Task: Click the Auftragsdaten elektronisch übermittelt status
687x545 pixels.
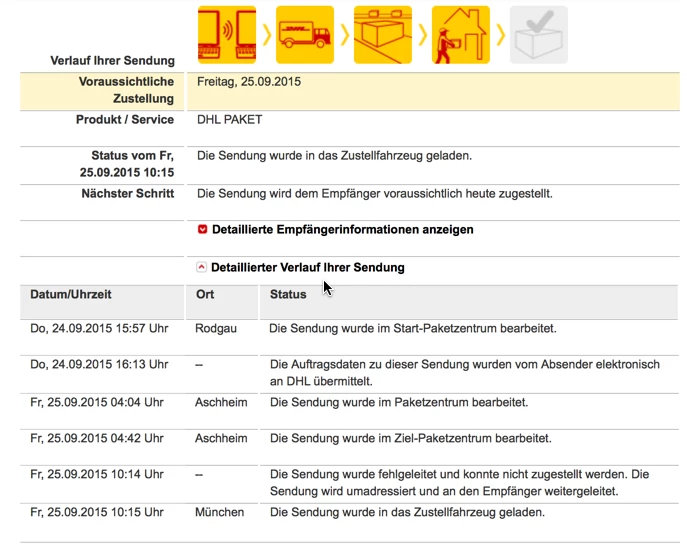Action: [x=464, y=373]
